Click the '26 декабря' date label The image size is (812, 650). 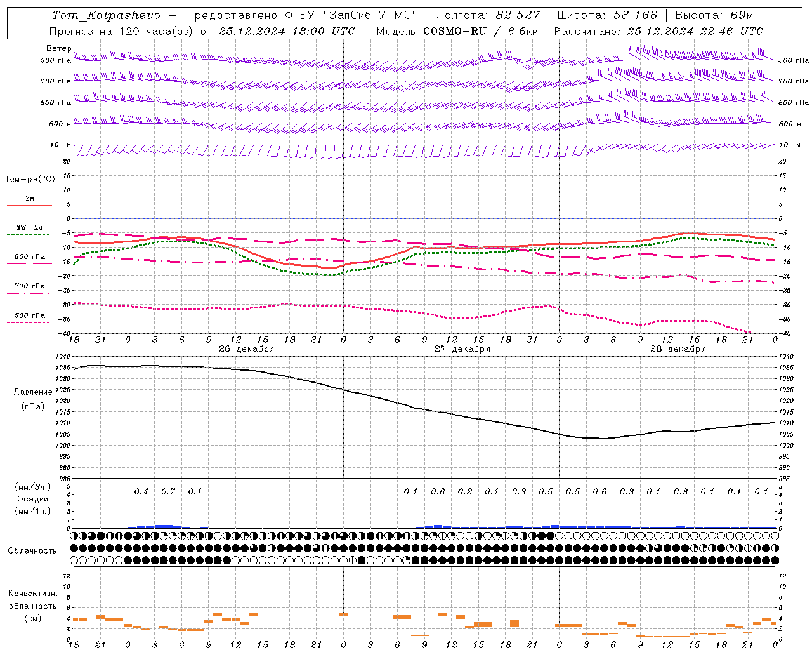(247, 349)
